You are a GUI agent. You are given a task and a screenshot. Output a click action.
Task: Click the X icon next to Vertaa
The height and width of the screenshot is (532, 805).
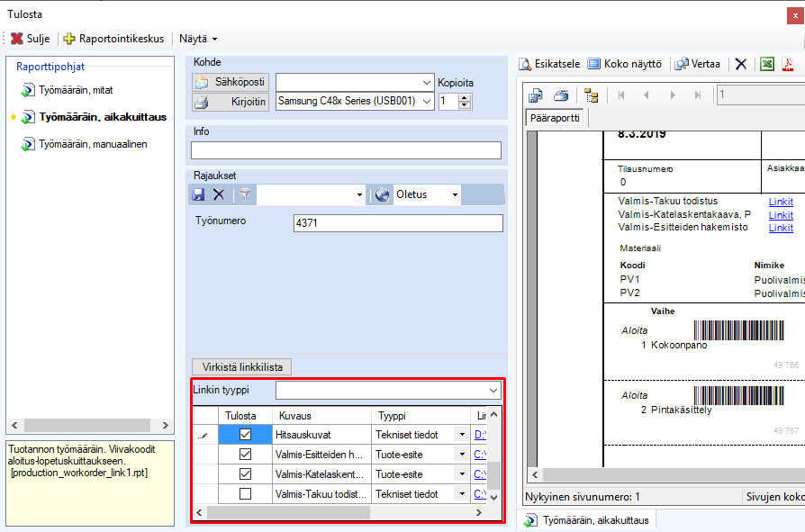click(x=741, y=64)
